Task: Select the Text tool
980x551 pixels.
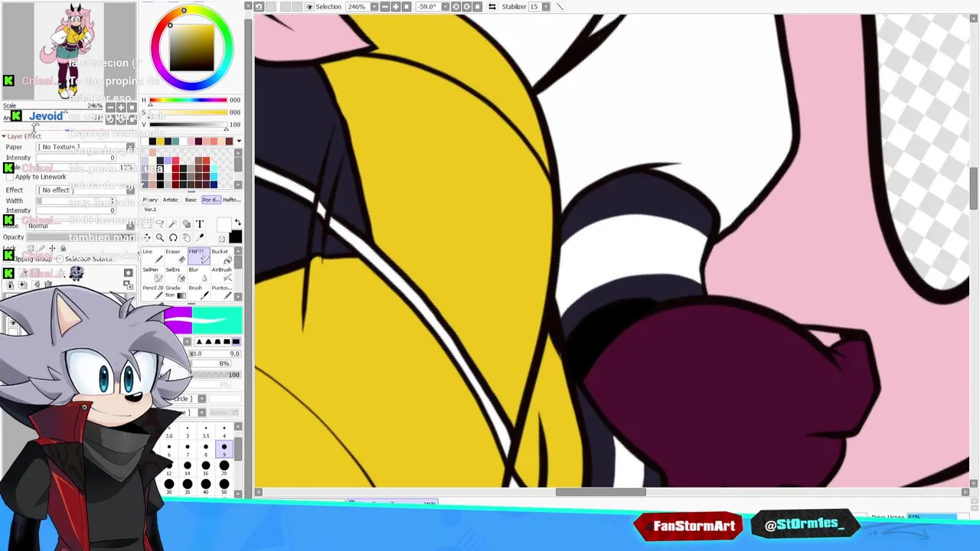Action: point(200,223)
